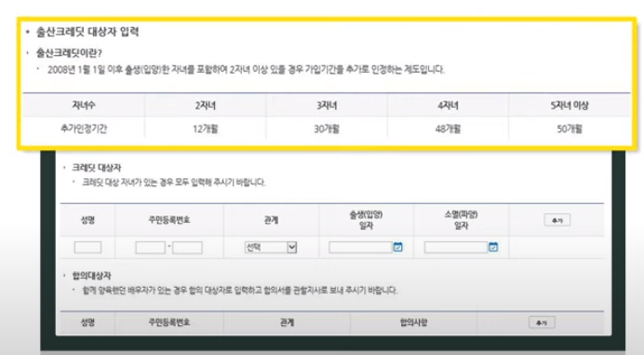Image resolution: width=644 pixels, height=355 pixels.
Task: Click the 추가 button in the 크레딧 대상자 table
Action: [x=557, y=220]
